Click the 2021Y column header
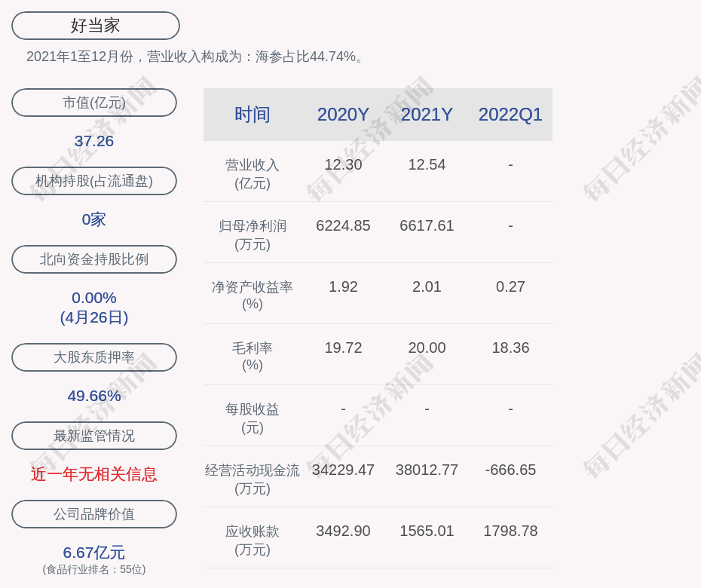The width and height of the screenshot is (701, 588). click(427, 115)
